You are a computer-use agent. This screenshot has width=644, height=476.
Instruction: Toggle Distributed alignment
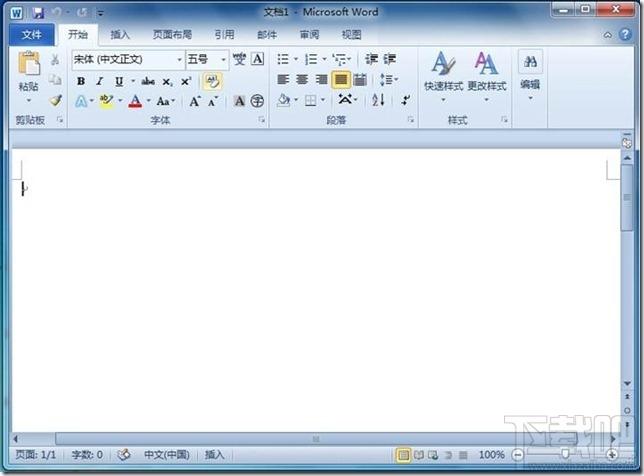pos(360,79)
